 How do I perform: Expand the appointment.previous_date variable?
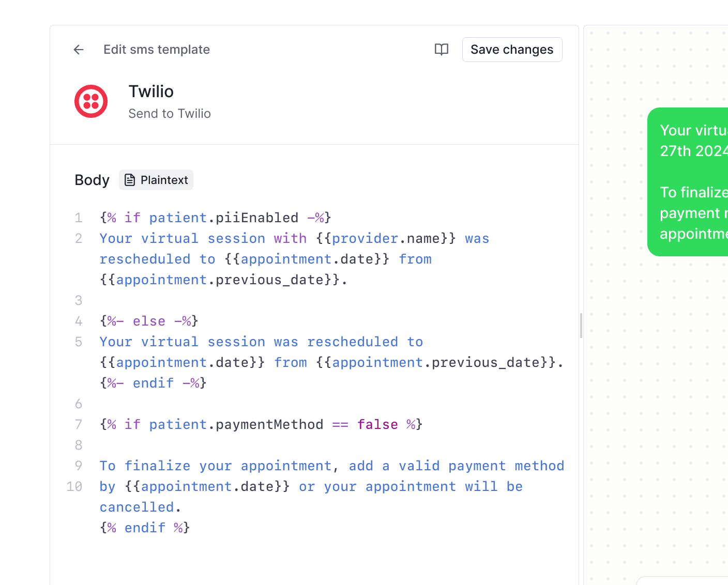pyautogui.click(x=222, y=280)
